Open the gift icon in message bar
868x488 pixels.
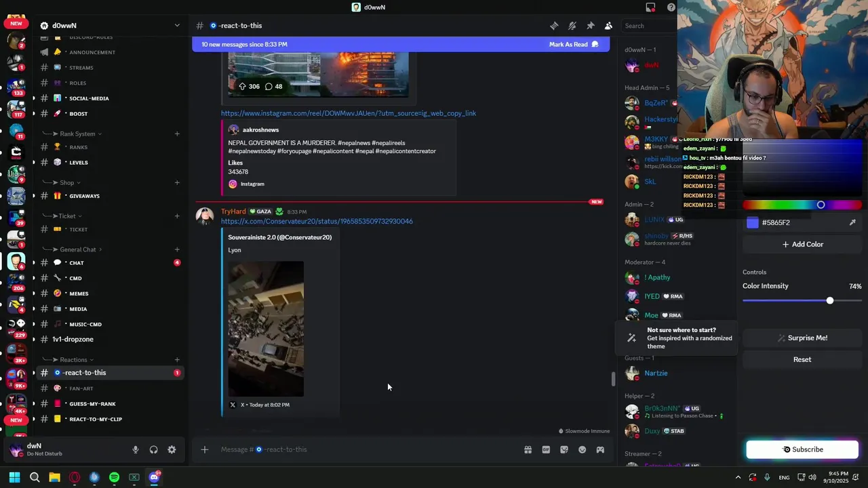(x=528, y=449)
